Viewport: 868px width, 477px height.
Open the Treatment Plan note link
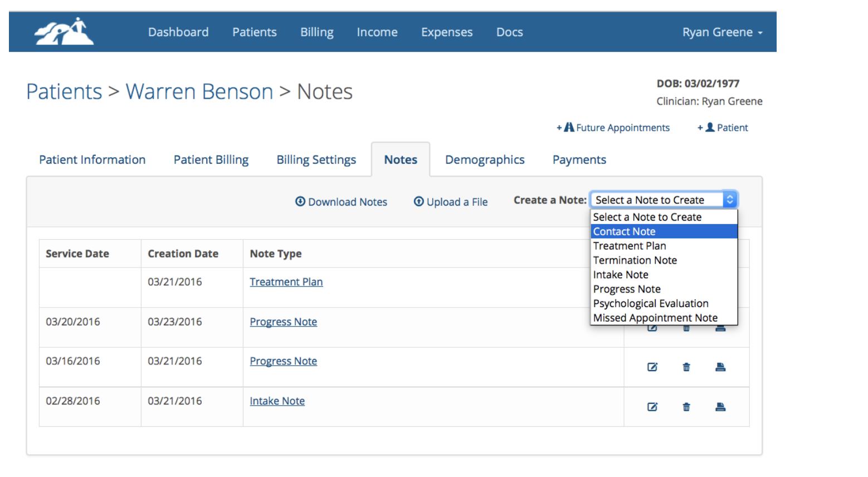(286, 282)
